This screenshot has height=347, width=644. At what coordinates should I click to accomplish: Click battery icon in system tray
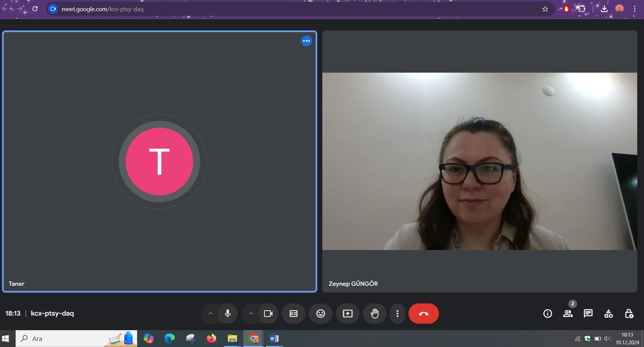tap(598, 339)
